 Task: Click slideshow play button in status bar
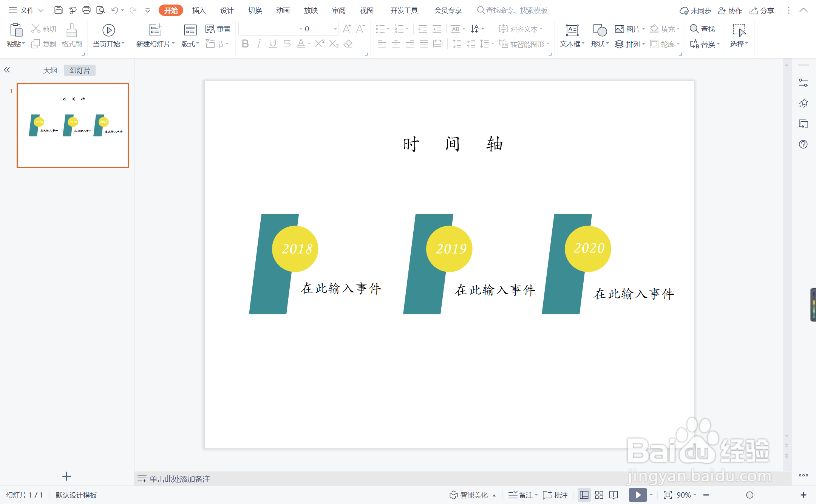click(x=638, y=495)
